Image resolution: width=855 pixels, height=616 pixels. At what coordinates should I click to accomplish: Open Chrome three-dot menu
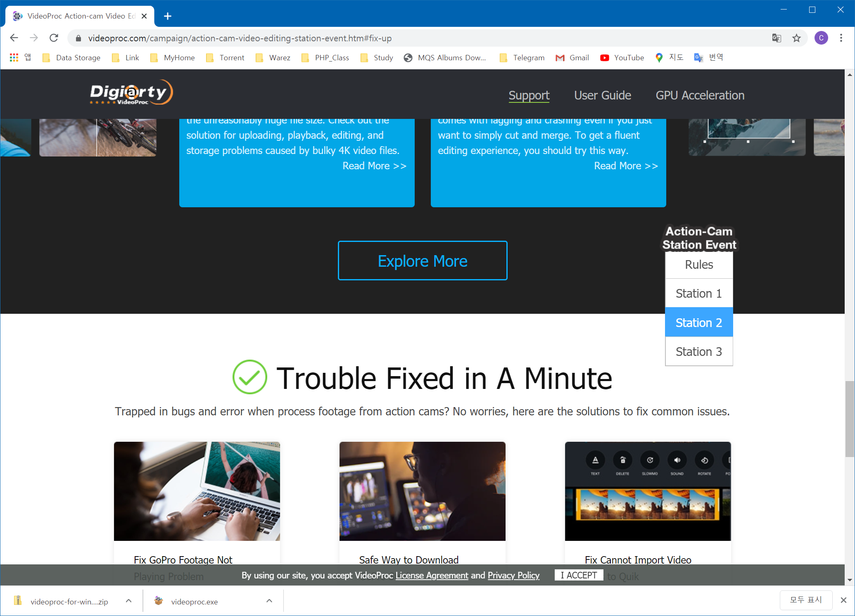point(841,38)
